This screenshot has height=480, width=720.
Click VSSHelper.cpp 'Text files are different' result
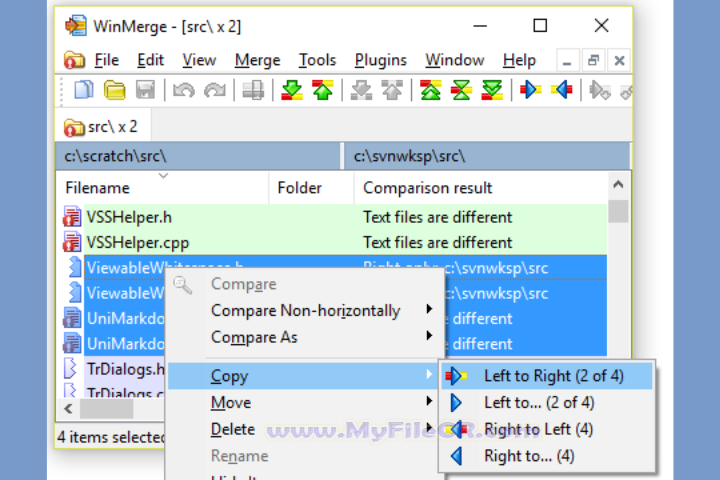click(437, 242)
